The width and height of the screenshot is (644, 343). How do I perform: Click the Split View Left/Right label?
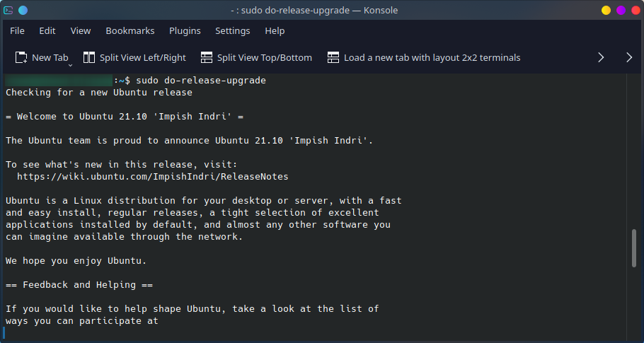pyautogui.click(x=143, y=57)
